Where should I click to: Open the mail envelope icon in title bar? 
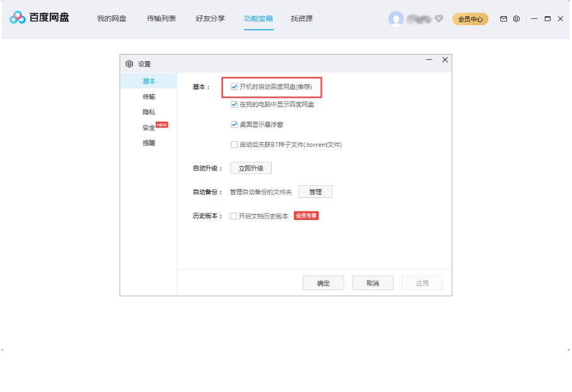click(503, 19)
